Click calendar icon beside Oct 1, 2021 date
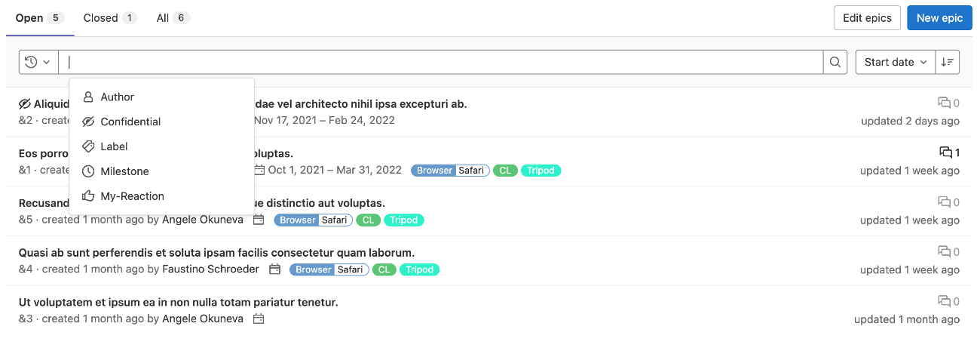 click(x=260, y=170)
